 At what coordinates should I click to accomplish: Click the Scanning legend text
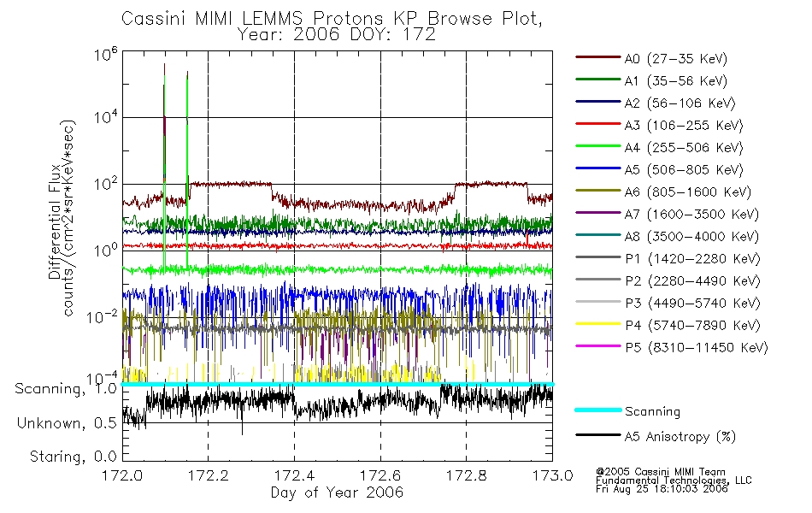[x=652, y=412]
